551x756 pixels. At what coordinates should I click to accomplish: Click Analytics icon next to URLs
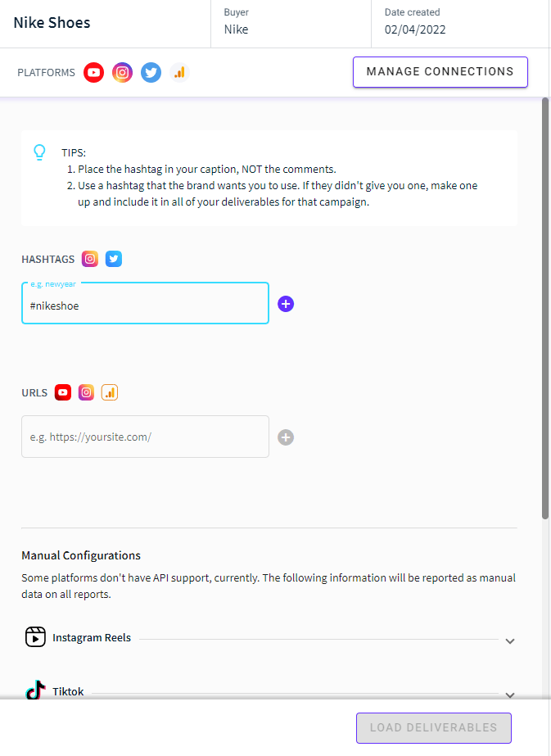click(110, 392)
